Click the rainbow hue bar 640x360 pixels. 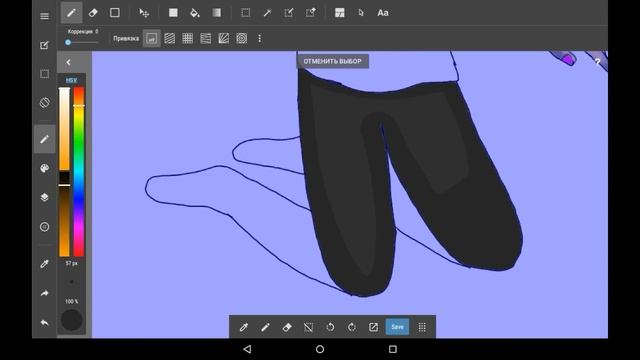tap(79, 172)
